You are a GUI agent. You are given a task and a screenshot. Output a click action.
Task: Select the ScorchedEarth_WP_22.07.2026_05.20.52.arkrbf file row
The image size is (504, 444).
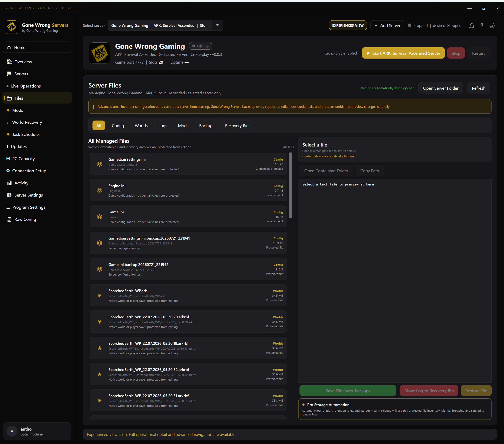coord(188,374)
